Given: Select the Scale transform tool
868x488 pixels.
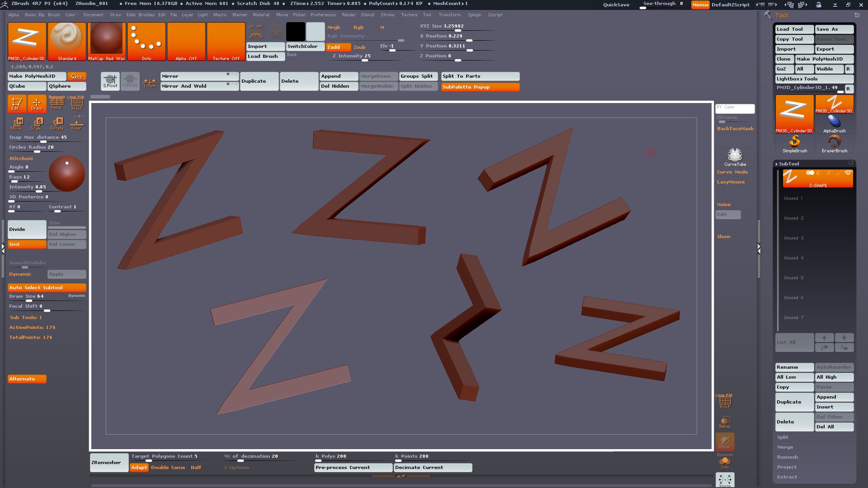Looking at the screenshot, I should pos(37,123).
